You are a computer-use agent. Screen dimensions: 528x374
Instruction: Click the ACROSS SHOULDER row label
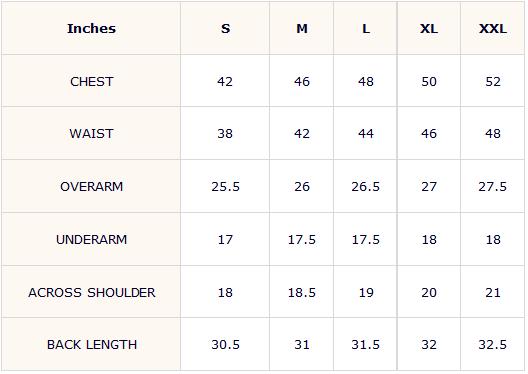(x=91, y=292)
